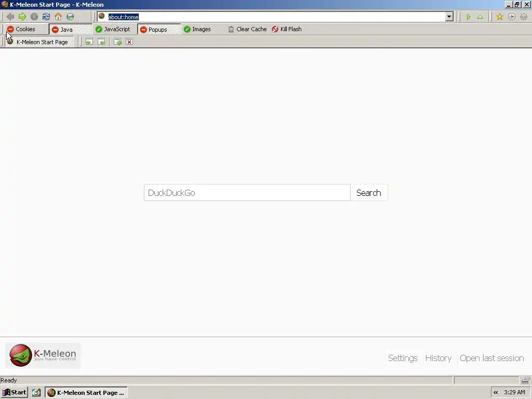Viewport: 532px width, 399px height.
Task: Click the green Up triangle icon
Action: click(x=480, y=17)
